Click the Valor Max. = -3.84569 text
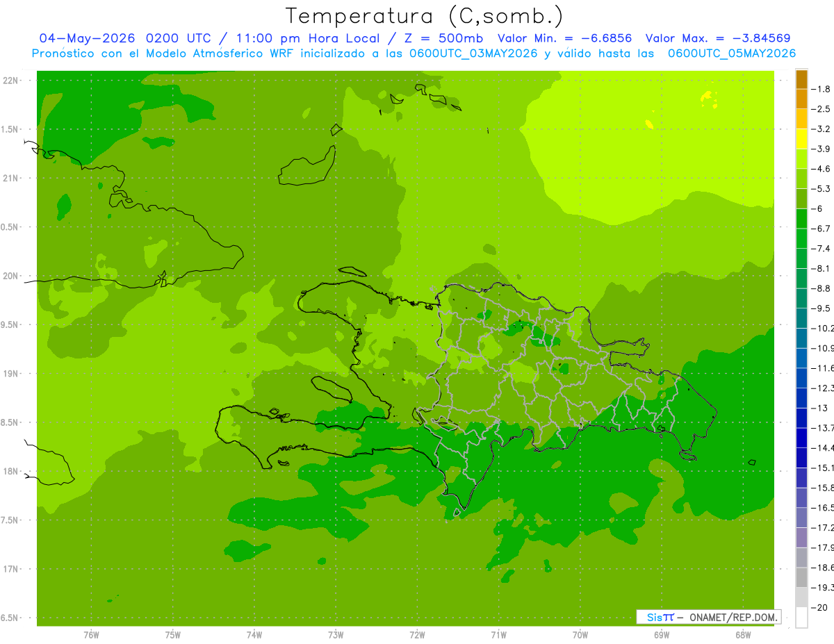The height and width of the screenshot is (644, 834). coord(718,38)
